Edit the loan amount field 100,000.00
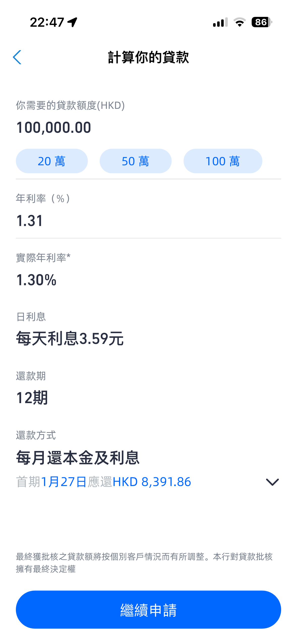 click(148, 127)
